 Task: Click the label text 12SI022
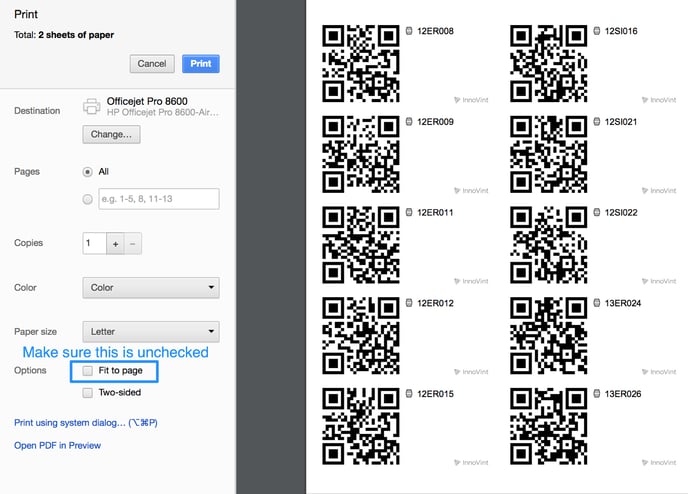point(621,213)
